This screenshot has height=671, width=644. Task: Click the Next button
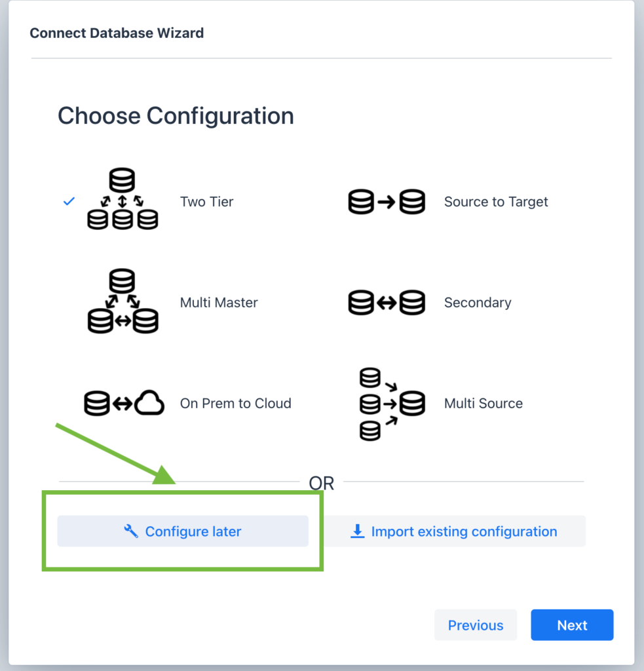tap(572, 624)
